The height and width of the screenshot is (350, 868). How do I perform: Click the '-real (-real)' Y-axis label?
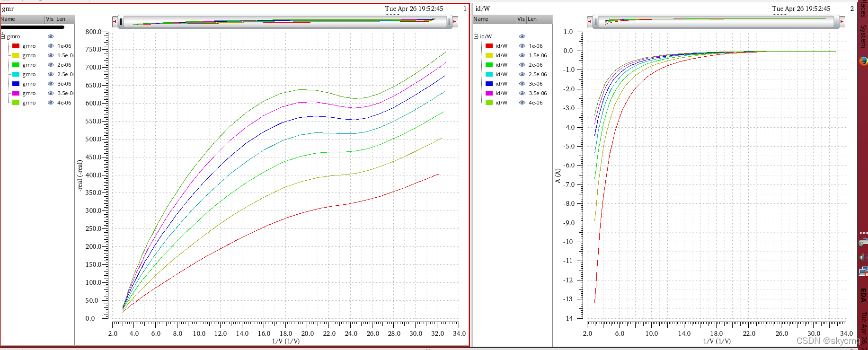[x=80, y=175]
